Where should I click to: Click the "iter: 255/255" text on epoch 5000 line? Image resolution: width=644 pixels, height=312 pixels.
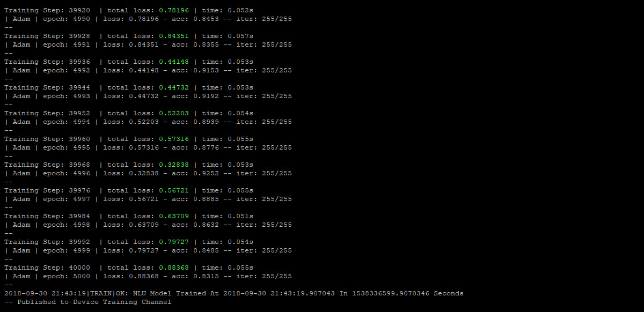[264, 276]
